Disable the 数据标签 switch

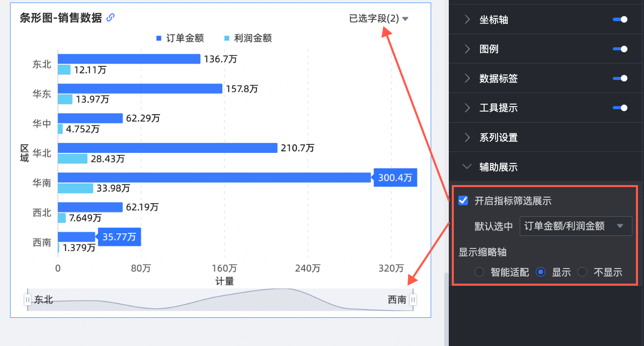coord(620,78)
